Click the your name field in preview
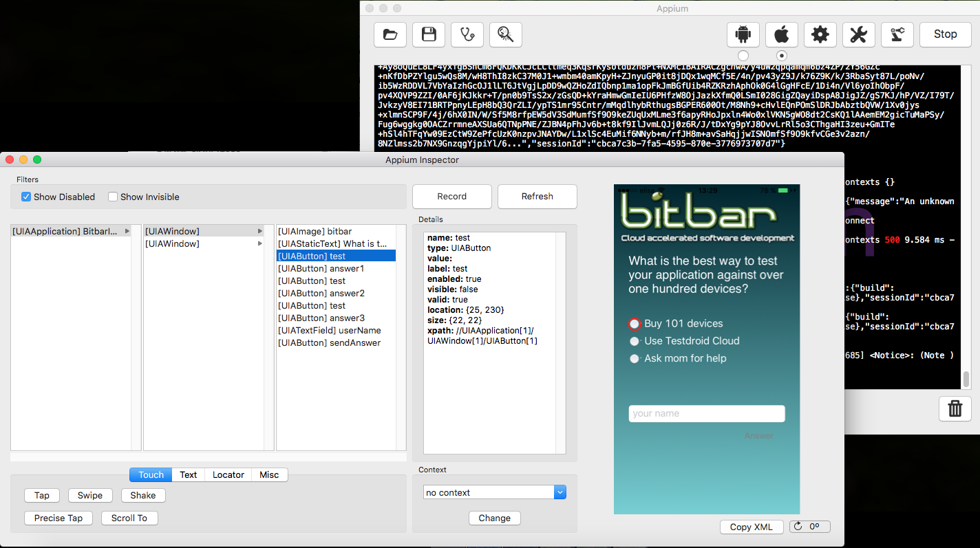 pyautogui.click(x=707, y=413)
